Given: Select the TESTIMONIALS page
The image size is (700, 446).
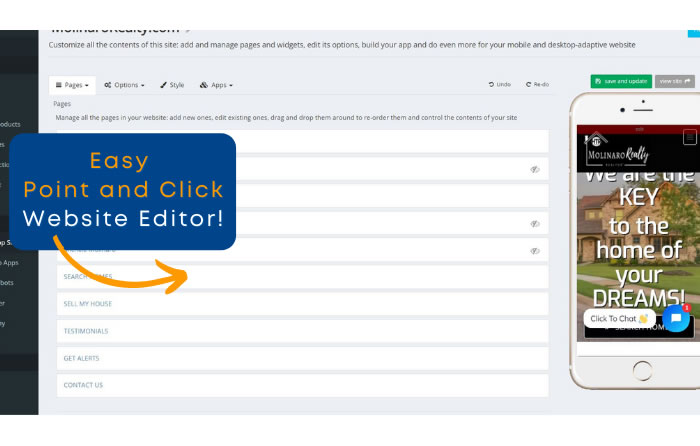Looking at the screenshot, I should click(x=86, y=331).
